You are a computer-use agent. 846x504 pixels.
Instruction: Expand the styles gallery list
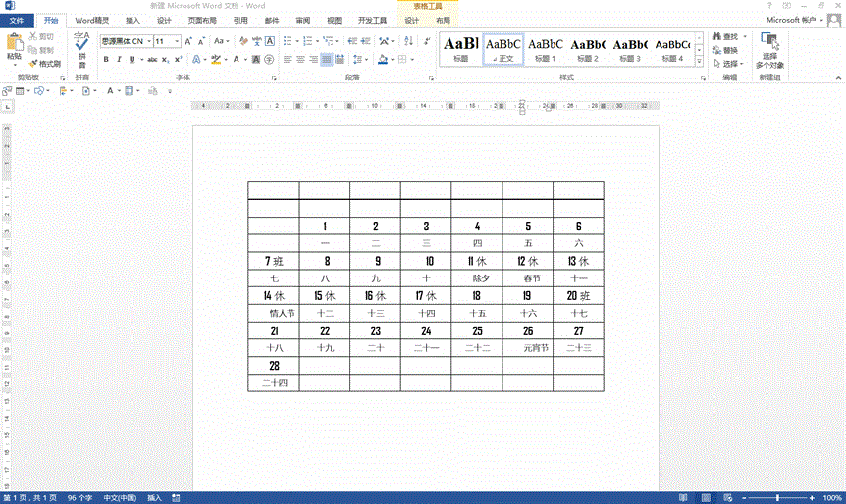701,60
